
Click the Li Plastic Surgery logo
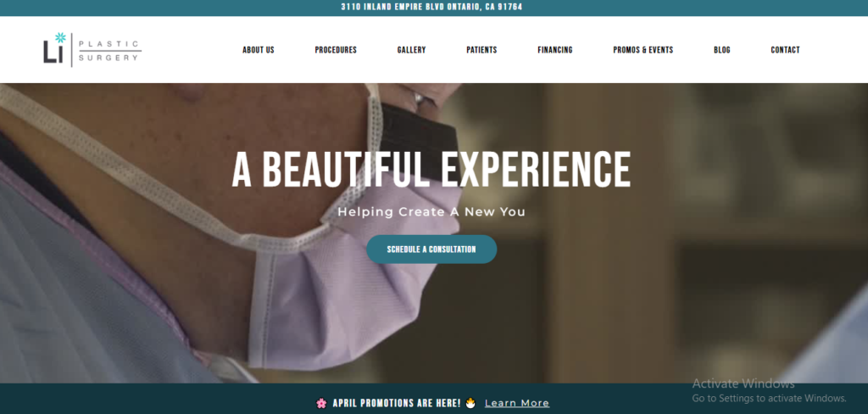tap(92, 50)
